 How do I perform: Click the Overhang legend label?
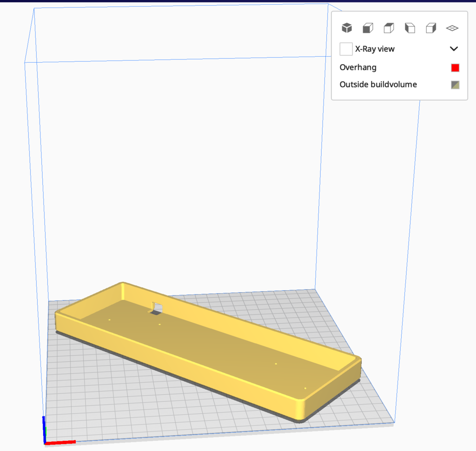click(x=358, y=68)
